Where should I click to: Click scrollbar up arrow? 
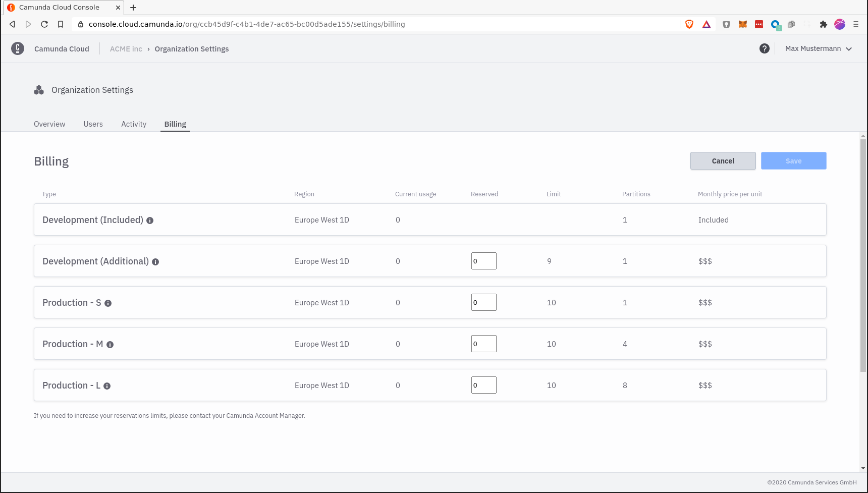863,136
